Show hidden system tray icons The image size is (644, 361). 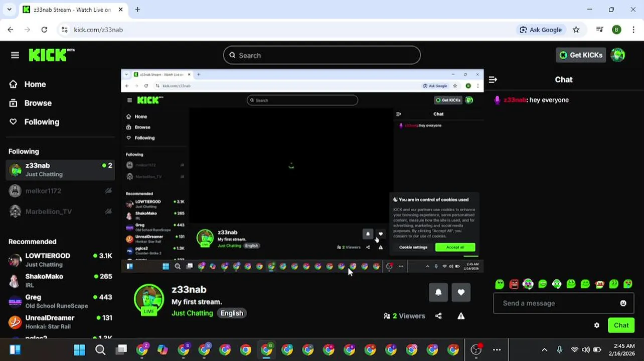544,349
